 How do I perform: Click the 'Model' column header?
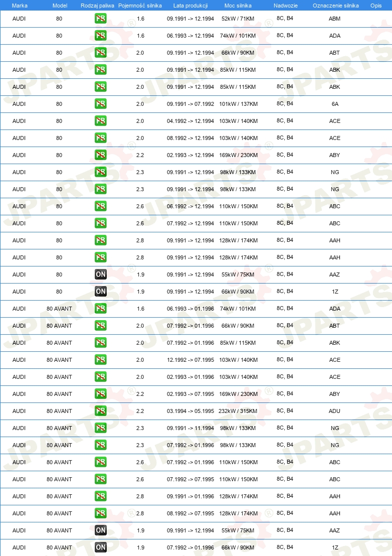[x=60, y=6]
